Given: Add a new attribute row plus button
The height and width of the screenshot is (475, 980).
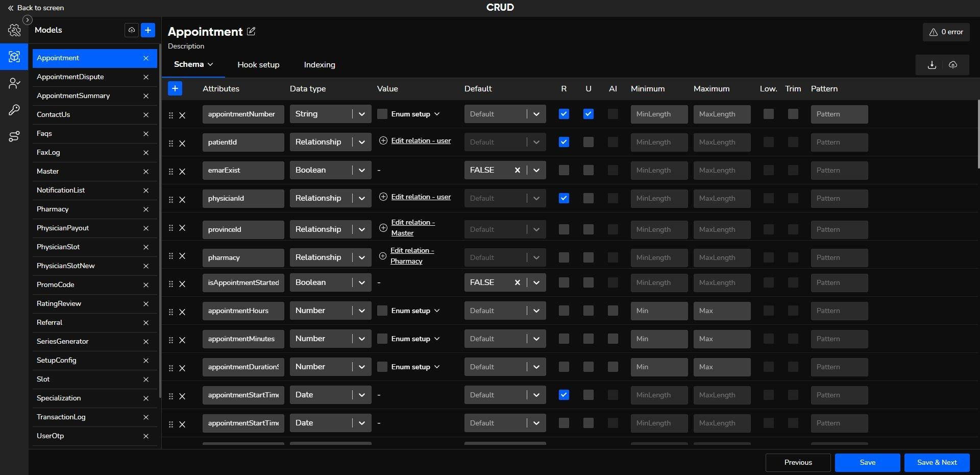Looking at the screenshot, I should [x=175, y=88].
